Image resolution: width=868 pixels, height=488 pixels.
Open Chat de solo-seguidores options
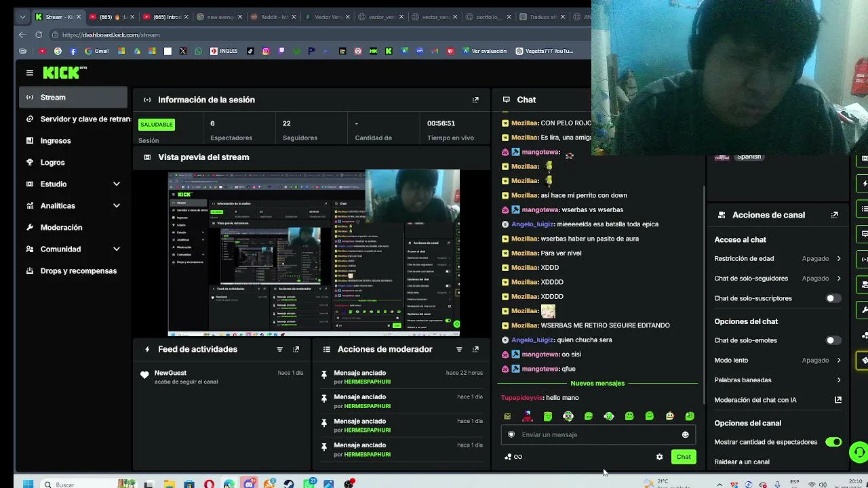[x=778, y=278]
